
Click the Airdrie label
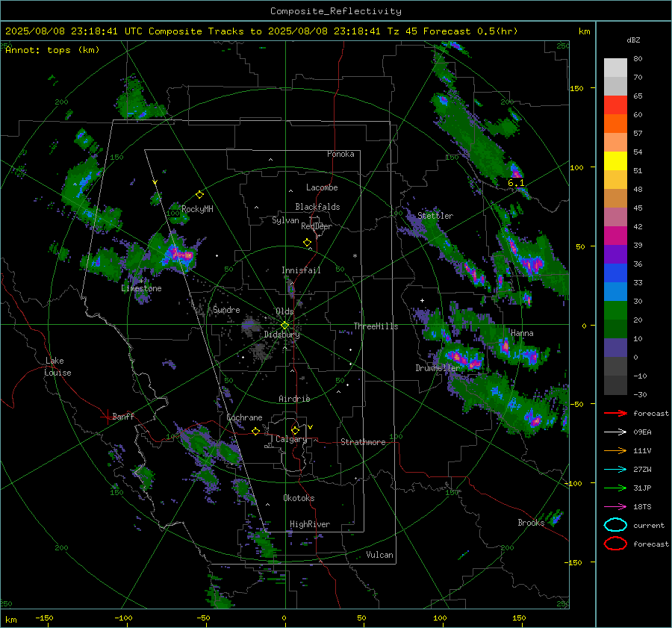294,399
